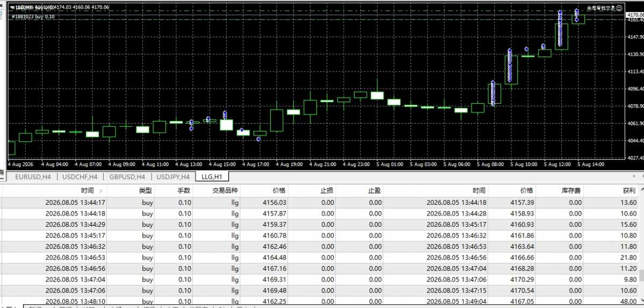Click the profit value 48.00

[629, 302]
